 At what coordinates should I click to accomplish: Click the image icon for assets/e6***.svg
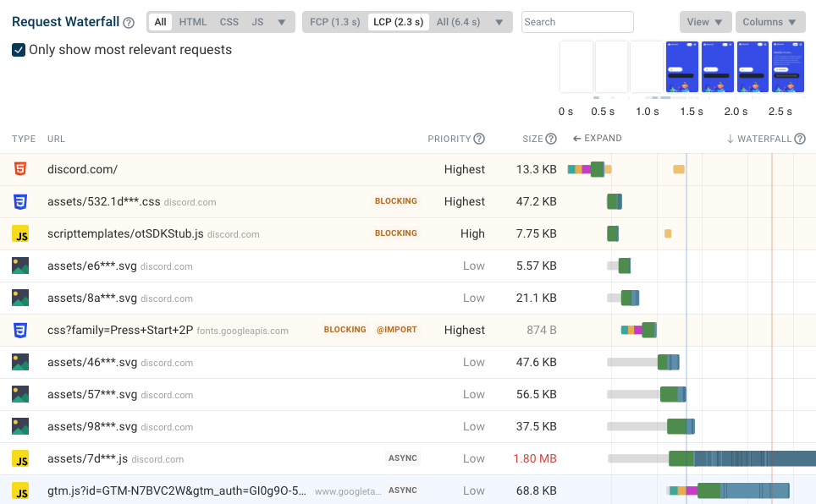20,266
